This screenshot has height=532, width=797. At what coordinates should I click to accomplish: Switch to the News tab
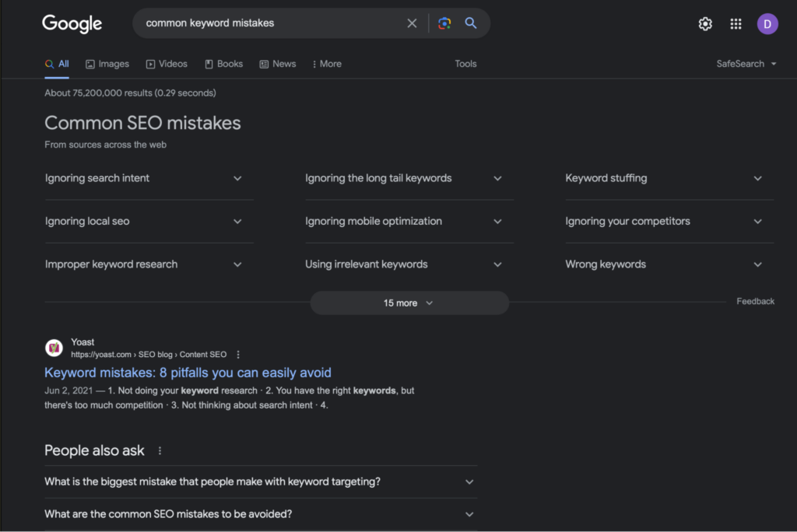278,64
